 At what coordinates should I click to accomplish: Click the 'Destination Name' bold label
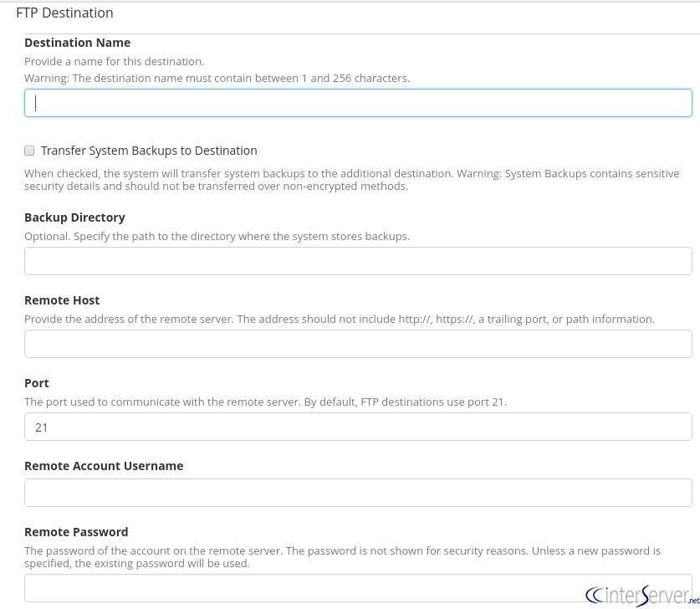click(x=77, y=43)
